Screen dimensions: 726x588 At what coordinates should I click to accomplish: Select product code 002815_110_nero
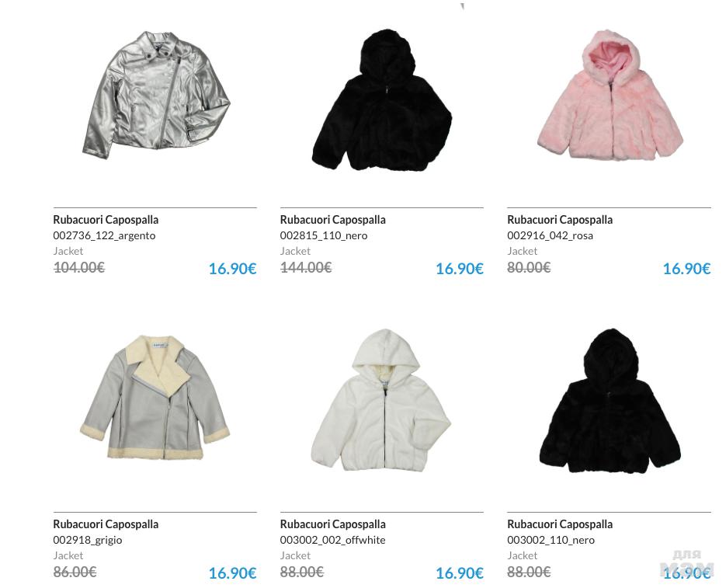pos(324,235)
